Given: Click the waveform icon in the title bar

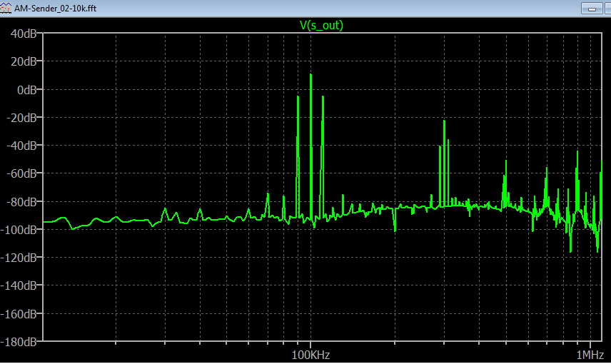Looking at the screenshot, I should 6,6.
